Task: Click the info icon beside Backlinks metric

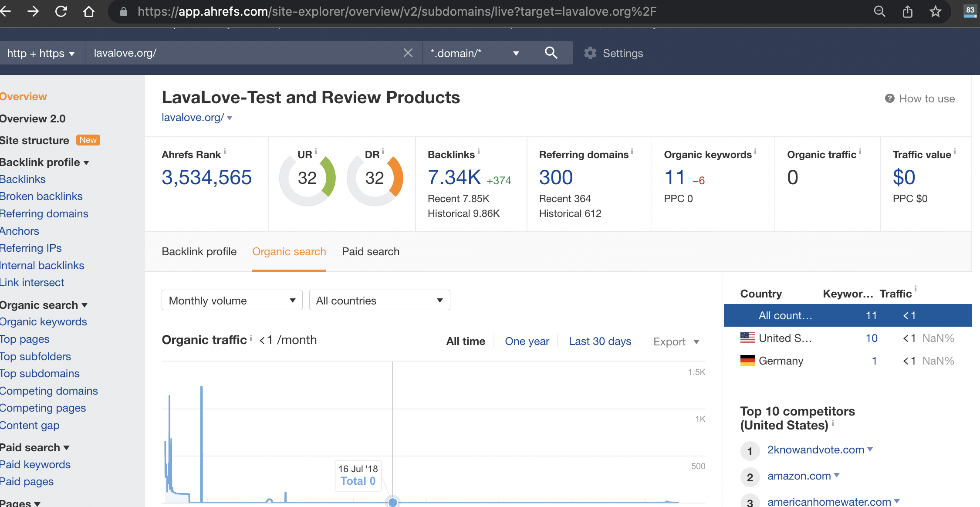Action: 479,151
